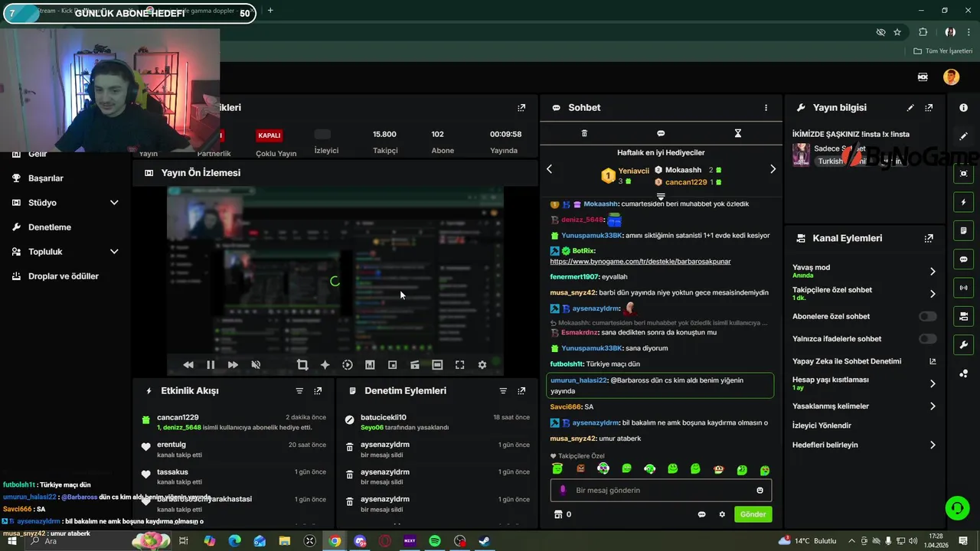Image resolution: width=980 pixels, height=551 pixels.
Task: Click the cast icon in preview controls
Action: [415, 365]
